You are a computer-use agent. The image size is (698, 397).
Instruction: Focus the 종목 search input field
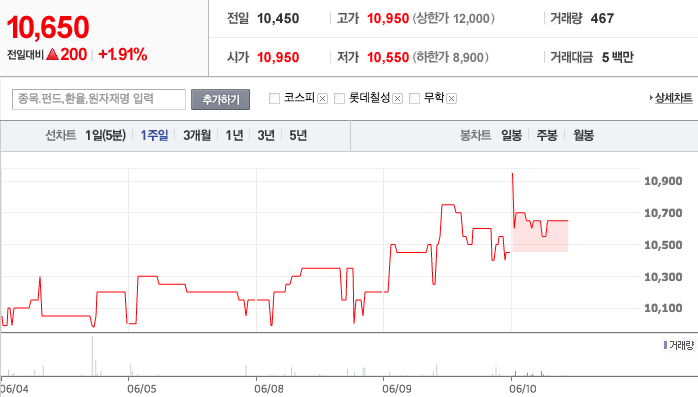[x=99, y=99]
